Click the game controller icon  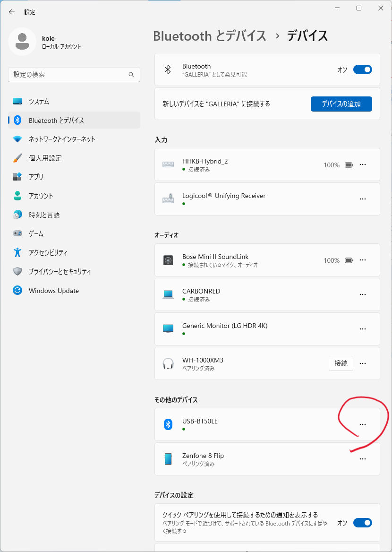point(17,233)
